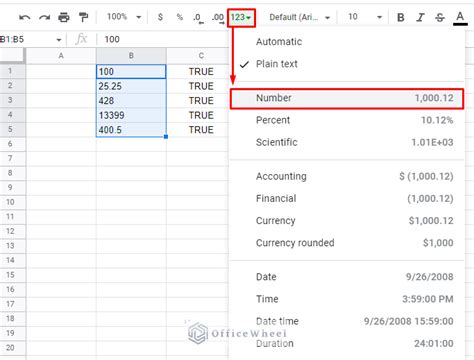Click cell B4 containing 13399

click(x=131, y=115)
